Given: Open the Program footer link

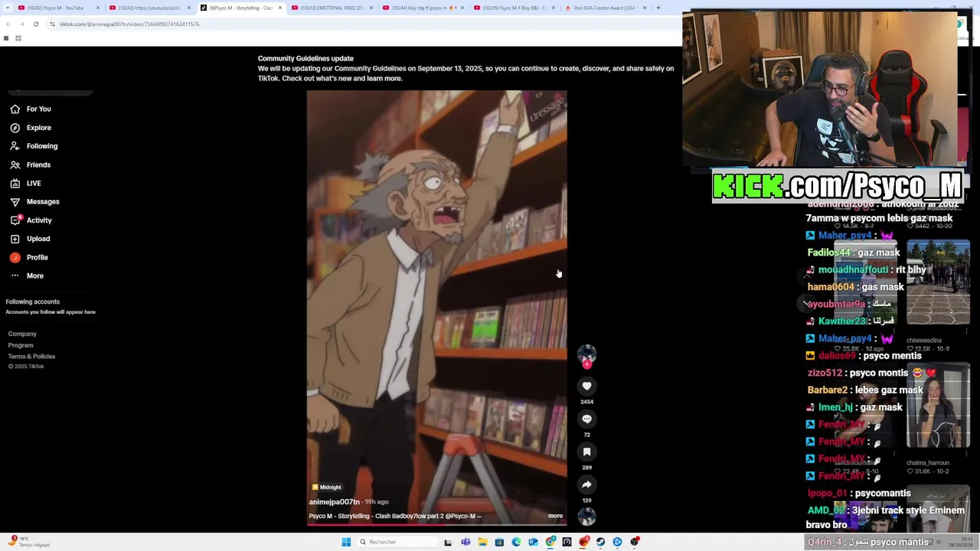Looking at the screenshot, I should [21, 345].
